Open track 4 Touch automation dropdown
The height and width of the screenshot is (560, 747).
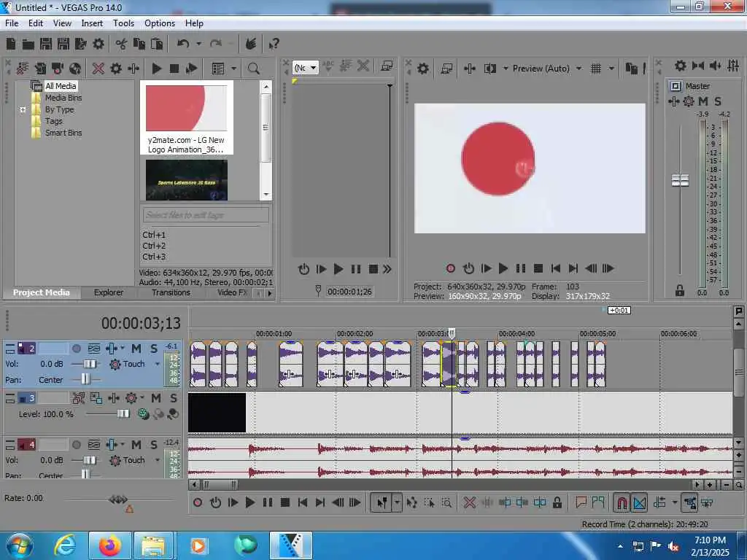coord(158,461)
